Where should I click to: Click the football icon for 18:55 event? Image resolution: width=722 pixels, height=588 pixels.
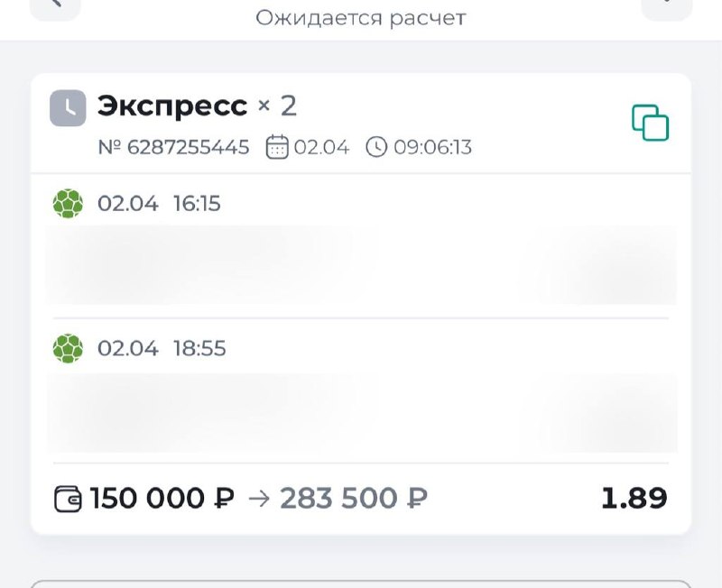tap(68, 348)
